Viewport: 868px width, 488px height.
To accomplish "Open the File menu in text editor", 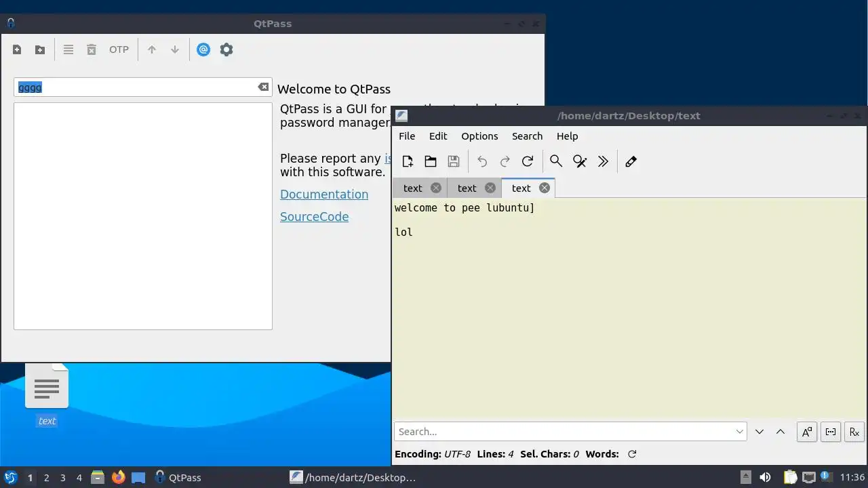I will tap(407, 136).
